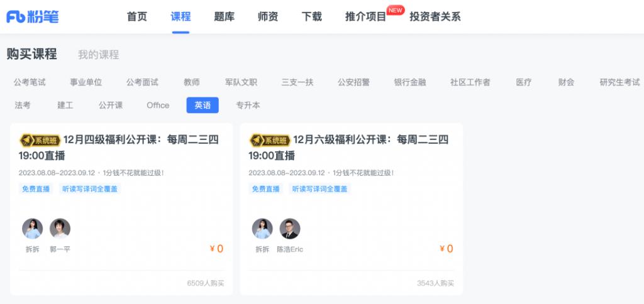Go to 首页 in top navigation

point(136,17)
